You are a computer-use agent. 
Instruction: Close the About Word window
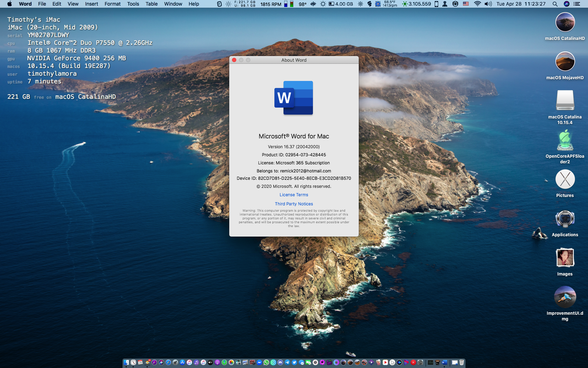[234, 60]
